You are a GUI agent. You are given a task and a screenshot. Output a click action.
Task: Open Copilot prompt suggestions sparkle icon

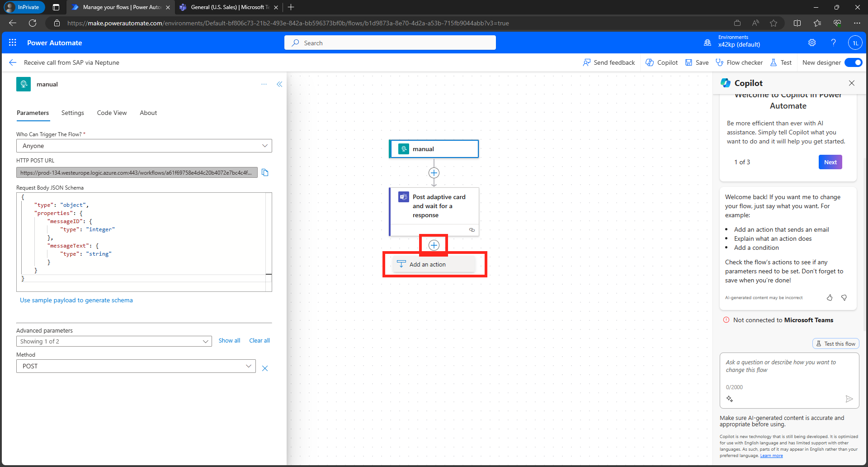coord(730,399)
